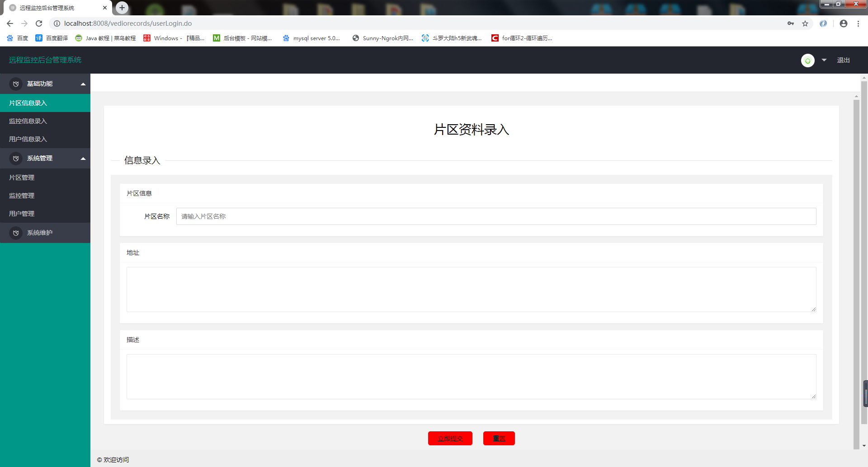The height and width of the screenshot is (467, 868).
Task: Select 监控信息录入 in the sidebar
Action: click(x=45, y=121)
